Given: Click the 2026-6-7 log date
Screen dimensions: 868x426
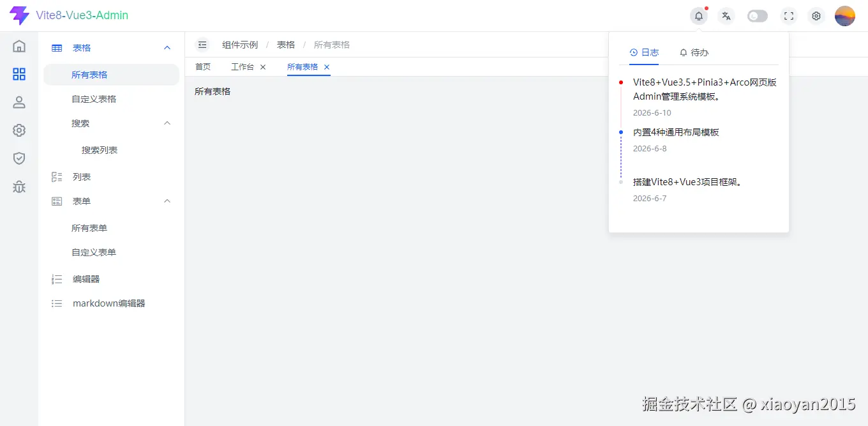Looking at the screenshot, I should [650, 199].
